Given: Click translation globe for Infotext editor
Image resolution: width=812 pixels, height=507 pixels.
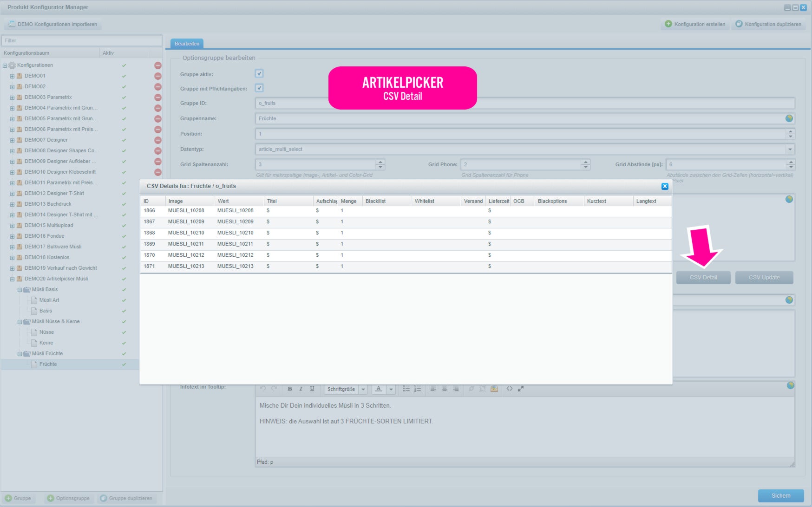Looking at the screenshot, I should click(x=790, y=386).
